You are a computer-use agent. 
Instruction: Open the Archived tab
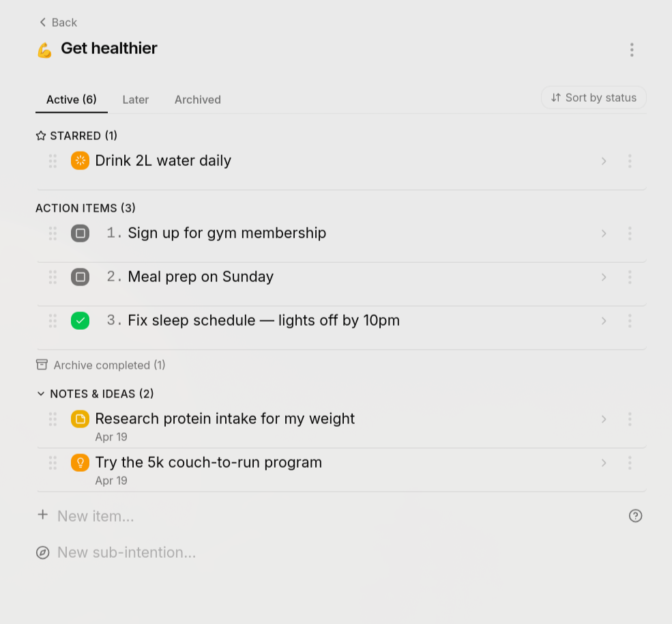[197, 100]
